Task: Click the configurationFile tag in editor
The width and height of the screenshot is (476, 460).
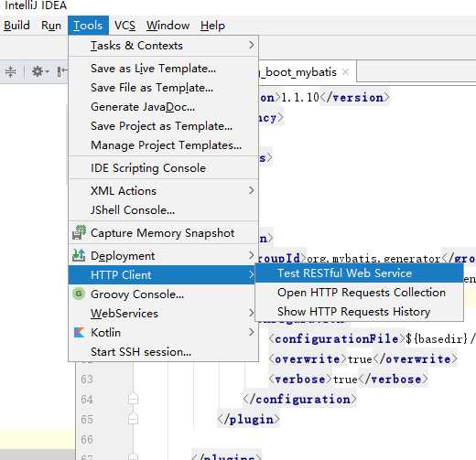Action: pyautogui.click(x=337, y=339)
